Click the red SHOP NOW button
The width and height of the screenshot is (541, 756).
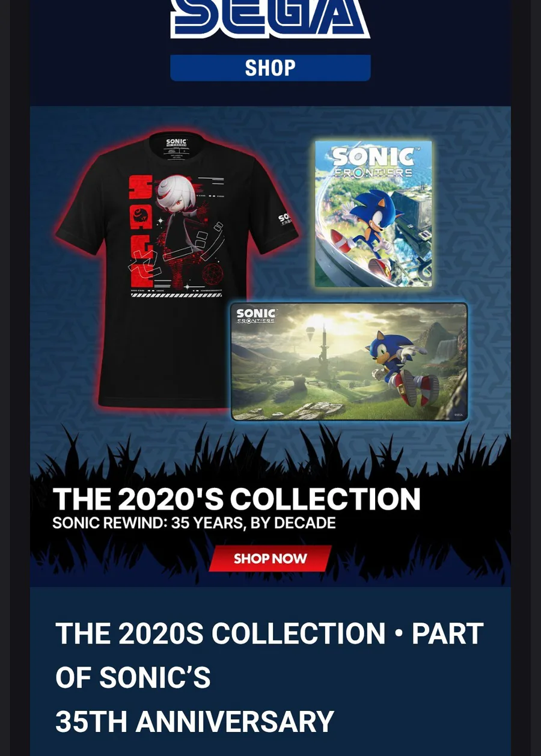point(270,558)
